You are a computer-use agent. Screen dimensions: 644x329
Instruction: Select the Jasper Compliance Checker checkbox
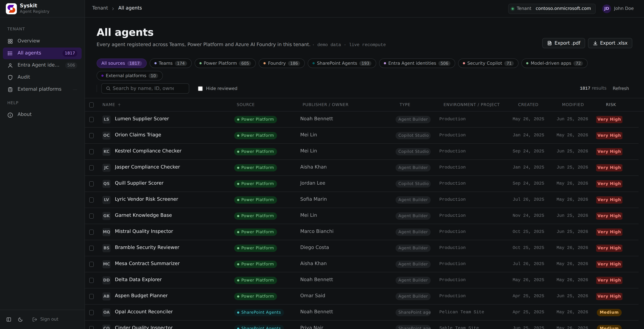point(91,168)
